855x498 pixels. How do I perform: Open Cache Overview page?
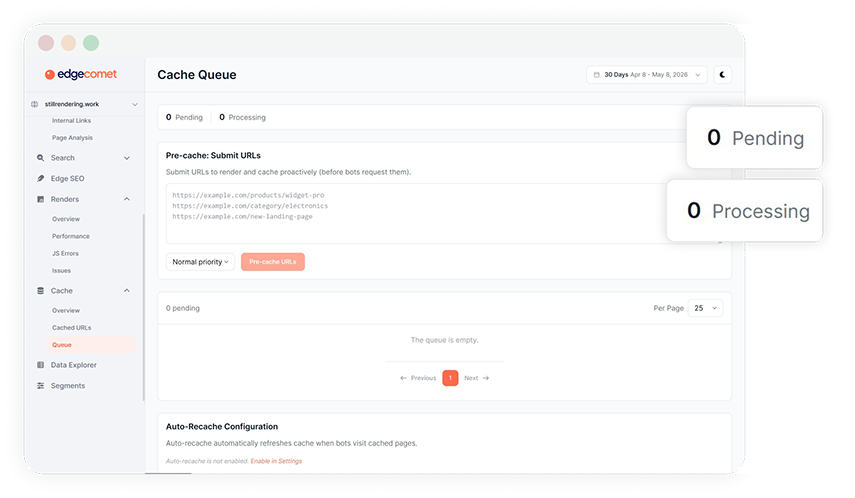(x=66, y=310)
